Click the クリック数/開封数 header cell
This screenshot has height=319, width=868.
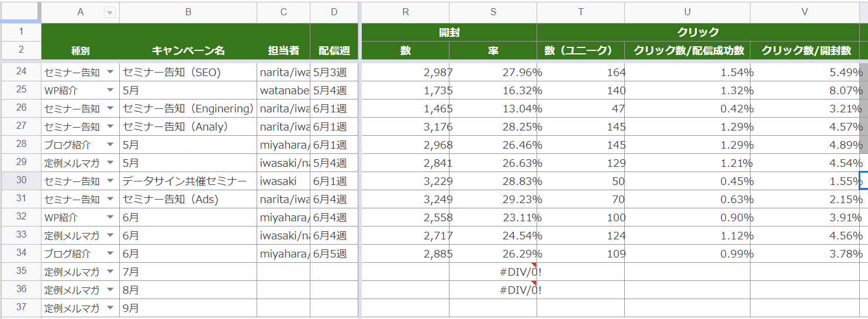click(804, 51)
